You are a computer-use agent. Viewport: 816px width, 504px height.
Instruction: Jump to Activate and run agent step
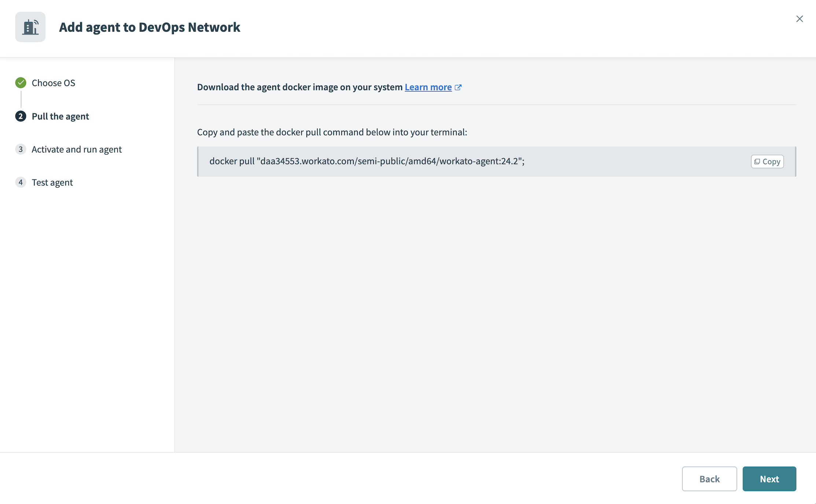(x=77, y=149)
